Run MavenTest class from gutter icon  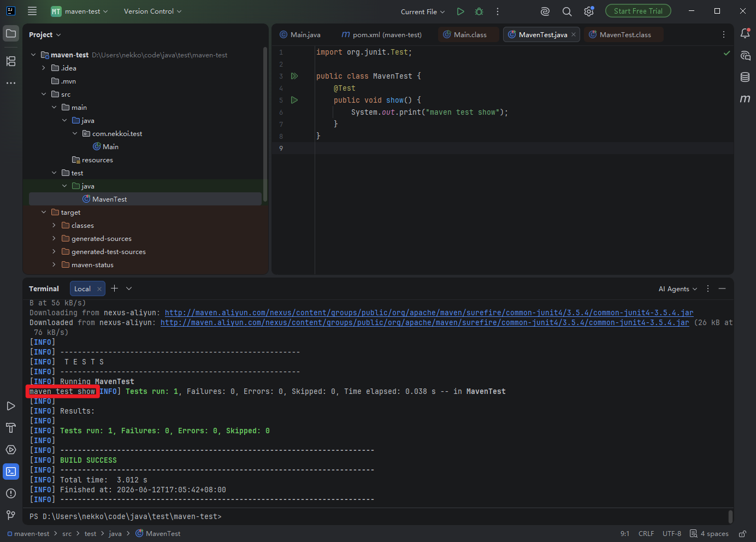coord(294,76)
